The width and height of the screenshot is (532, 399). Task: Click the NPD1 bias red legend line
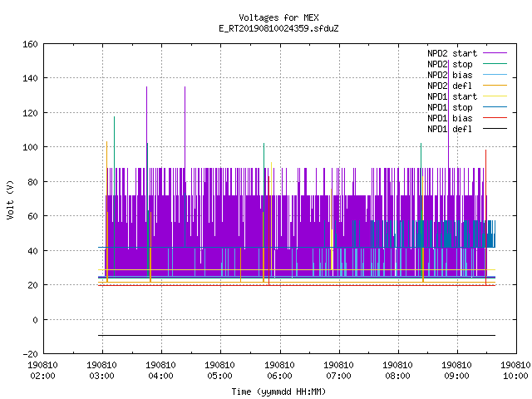495,118
